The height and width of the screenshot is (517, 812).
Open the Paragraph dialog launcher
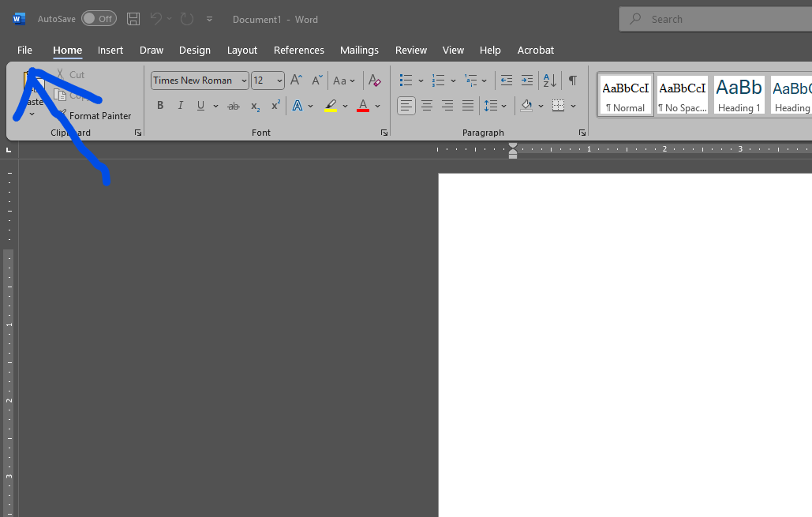pyautogui.click(x=582, y=133)
